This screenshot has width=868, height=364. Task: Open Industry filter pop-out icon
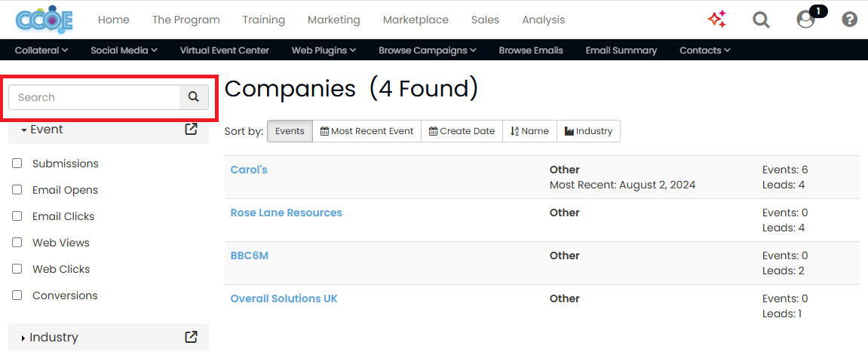pyautogui.click(x=191, y=337)
